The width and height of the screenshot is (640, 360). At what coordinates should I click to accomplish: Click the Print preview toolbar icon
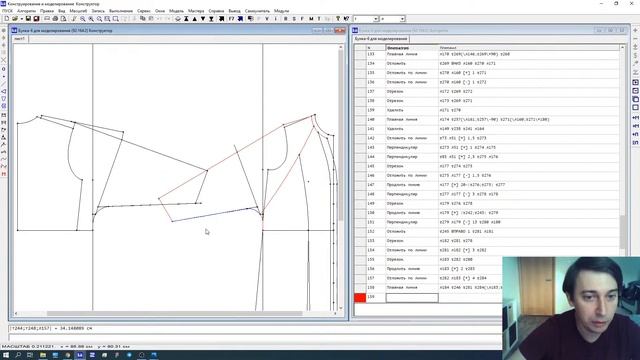[63, 19]
